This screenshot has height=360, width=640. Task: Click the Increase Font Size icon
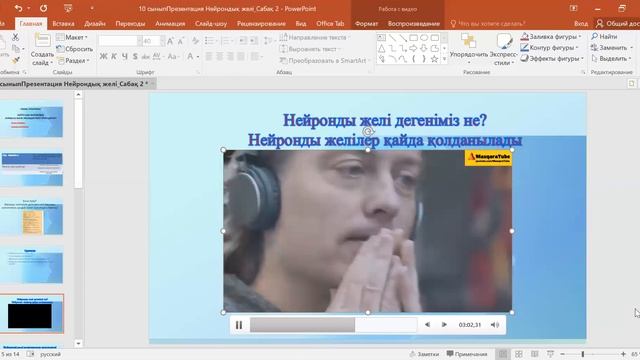pyautogui.click(x=170, y=40)
